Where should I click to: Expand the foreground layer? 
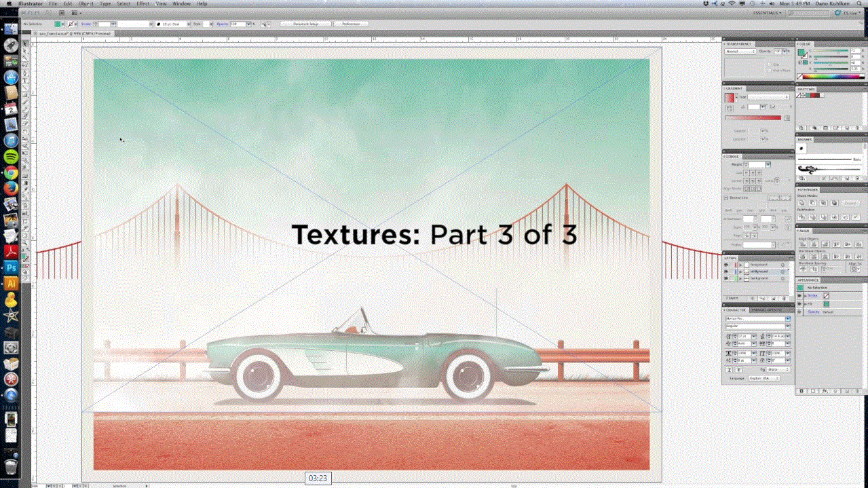click(741, 265)
